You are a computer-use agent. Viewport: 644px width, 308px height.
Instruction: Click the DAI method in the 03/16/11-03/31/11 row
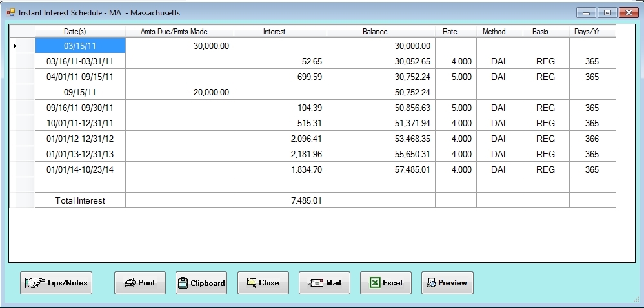499,61
